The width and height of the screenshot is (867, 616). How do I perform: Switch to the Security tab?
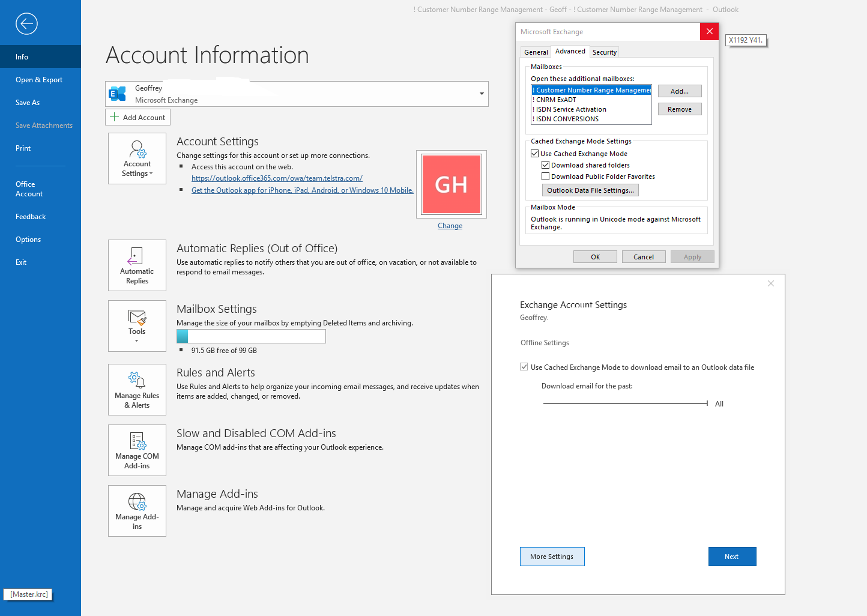pos(605,52)
